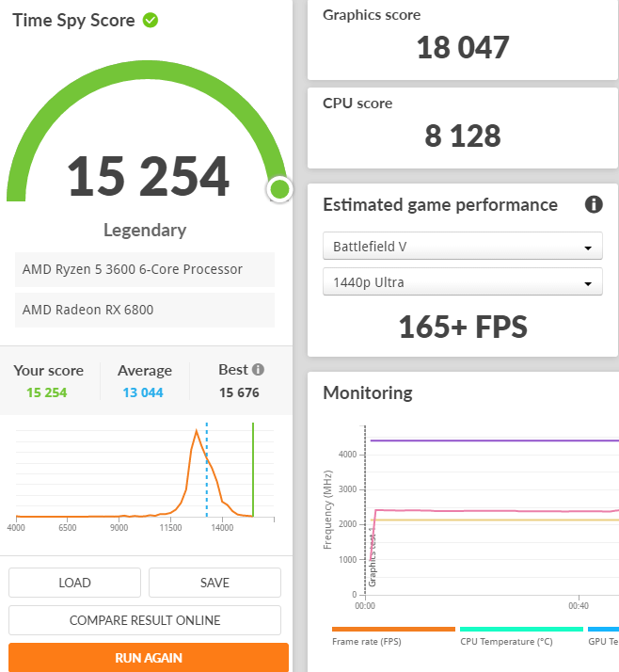This screenshot has height=672, width=619.
Task: Click the Time Spy Score title
Action: point(73,21)
